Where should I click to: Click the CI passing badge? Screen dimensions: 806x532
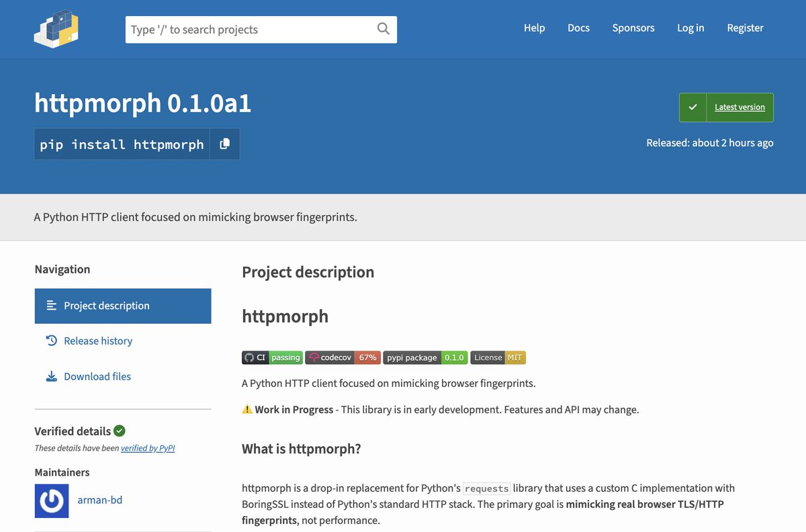coord(272,357)
